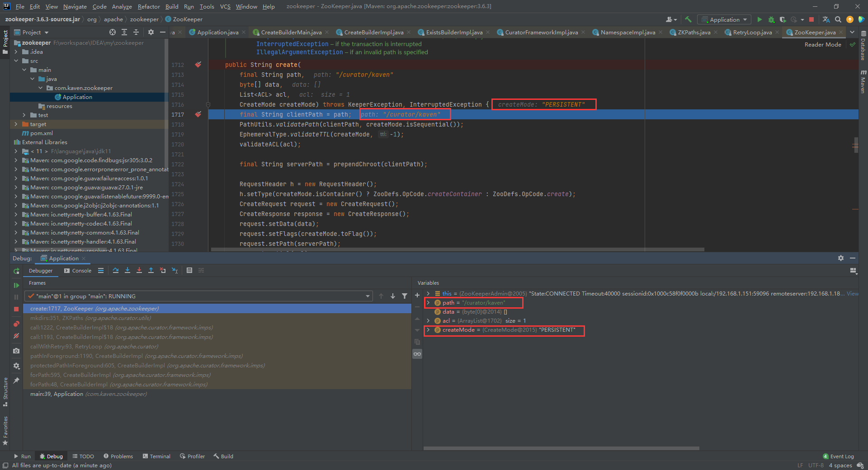Open debug settings gear in left sidebar
Viewport: 868px width, 470px height.
(16, 366)
